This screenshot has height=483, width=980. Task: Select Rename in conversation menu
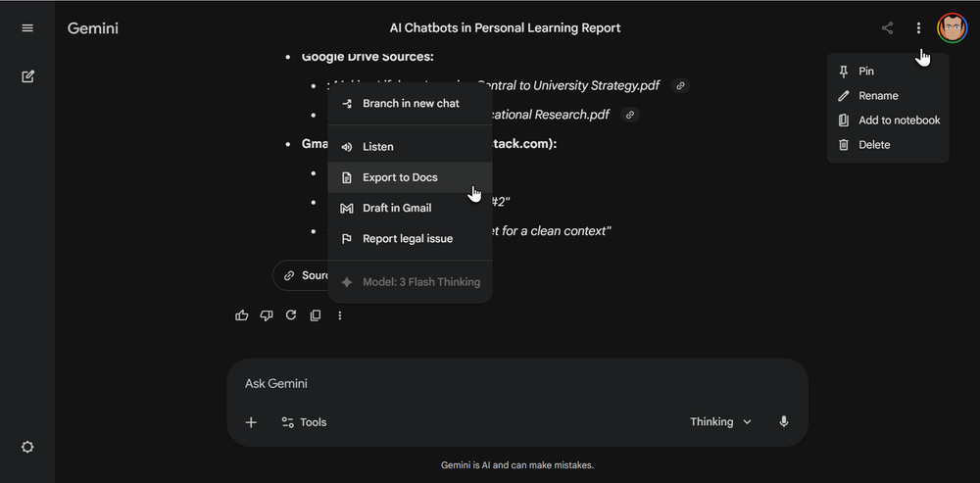pyautogui.click(x=888, y=96)
